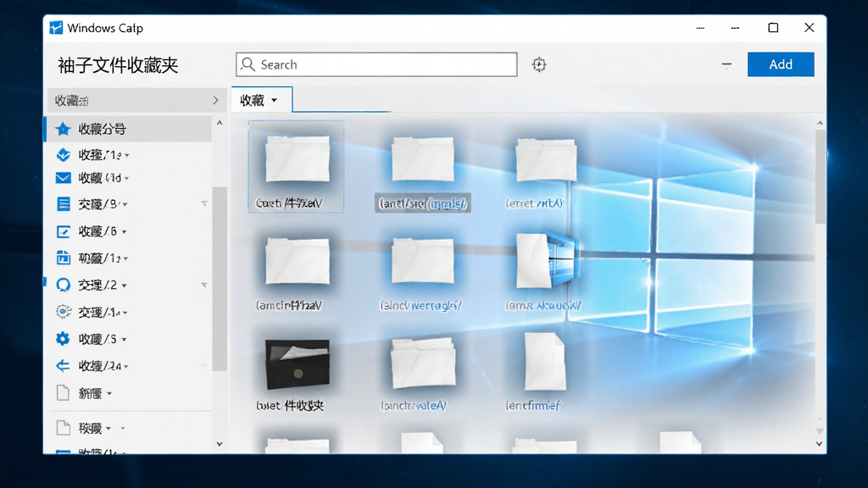Click the magnifier icon in the Search box

248,64
